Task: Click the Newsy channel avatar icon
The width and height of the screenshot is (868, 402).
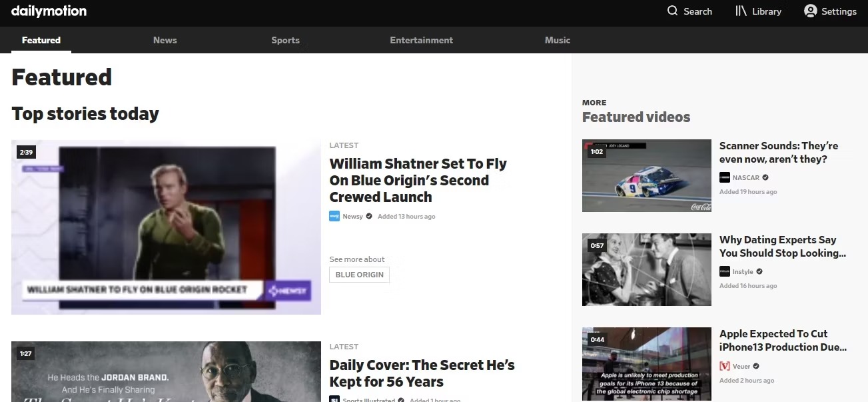Action: pos(334,216)
